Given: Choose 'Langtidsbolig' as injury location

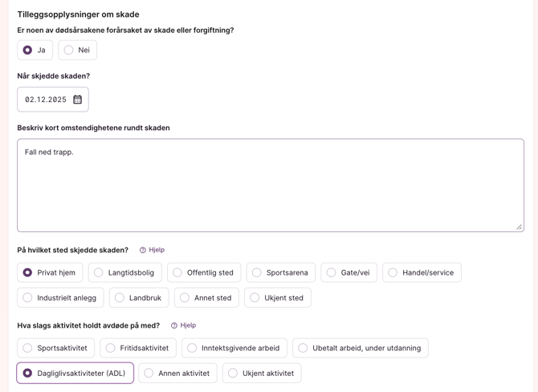Looking at the screenshot, I should pos(99,273).
